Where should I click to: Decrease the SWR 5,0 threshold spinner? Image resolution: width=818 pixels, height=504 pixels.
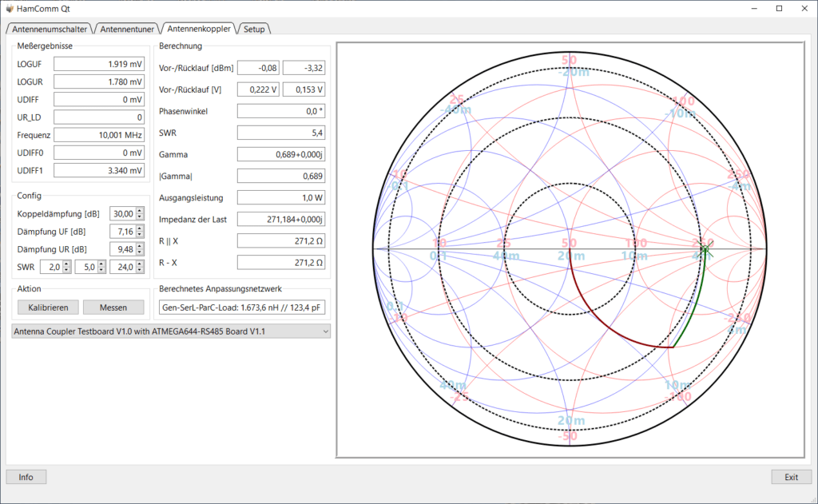pyautogui.click(x=101, y=270)
